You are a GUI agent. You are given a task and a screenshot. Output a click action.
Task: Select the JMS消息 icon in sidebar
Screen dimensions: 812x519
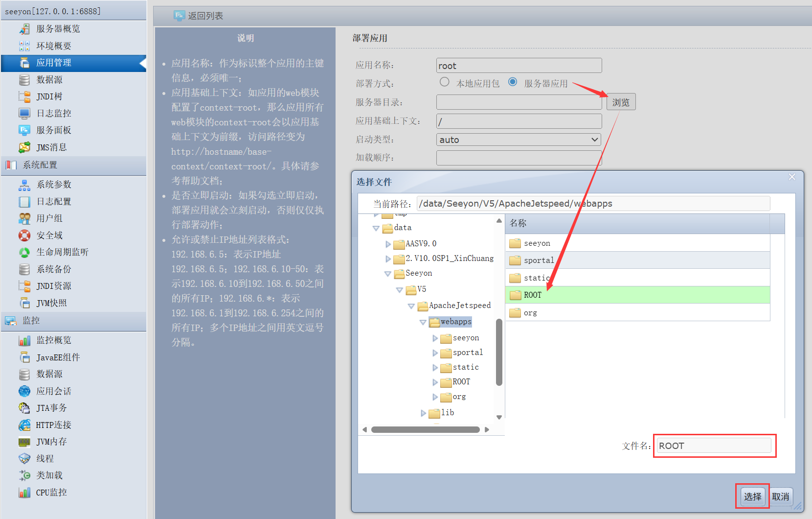click(24, 147)
